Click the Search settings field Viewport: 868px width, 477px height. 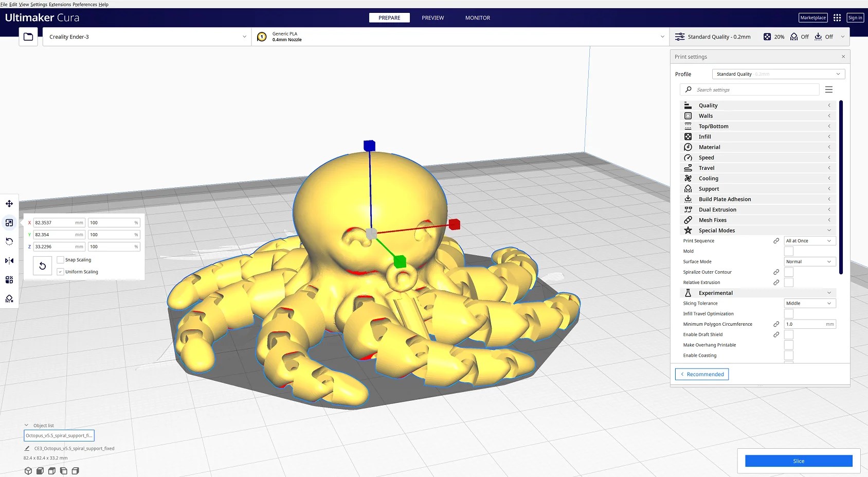(x=750, y=90)
